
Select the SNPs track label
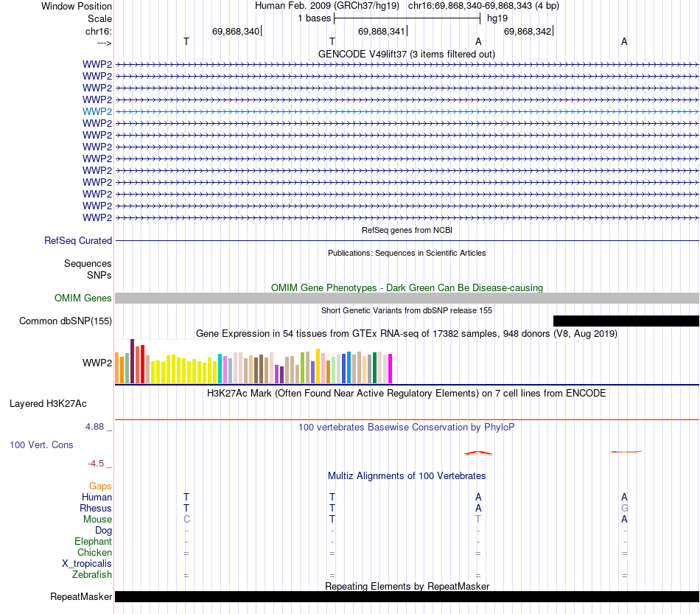pos(99,275)
